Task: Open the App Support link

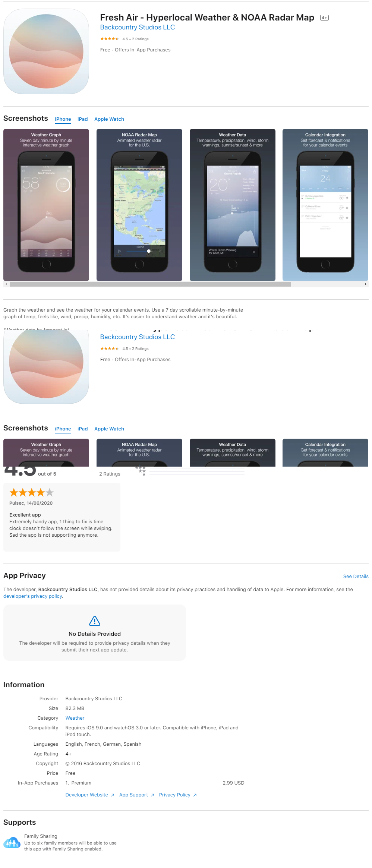Action: 137,795
